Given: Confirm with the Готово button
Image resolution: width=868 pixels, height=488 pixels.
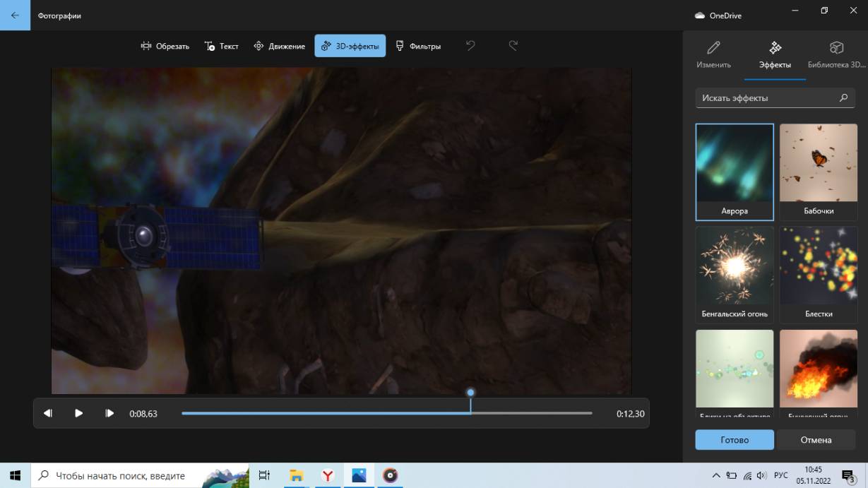Looking at the screenshot, I should [x=735, y=440].
